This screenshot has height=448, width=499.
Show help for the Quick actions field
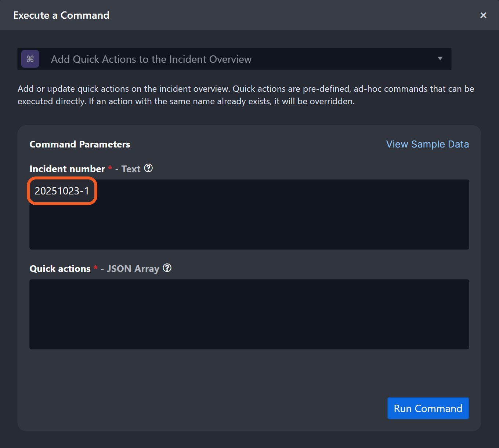167,268
